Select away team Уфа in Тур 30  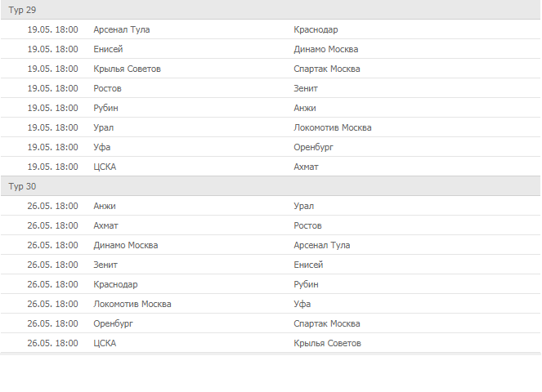(302, 304)
